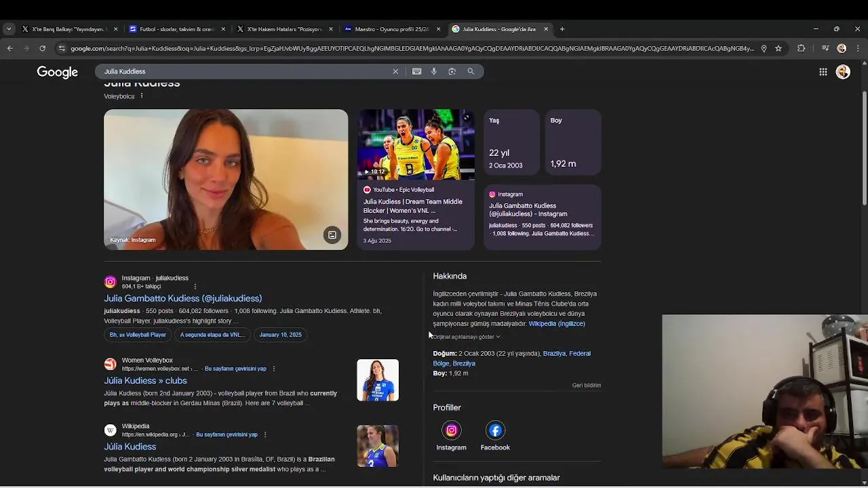Open Chrome extensions puzzle icon
Screen dimensions: 868x488
click(801, 48)
